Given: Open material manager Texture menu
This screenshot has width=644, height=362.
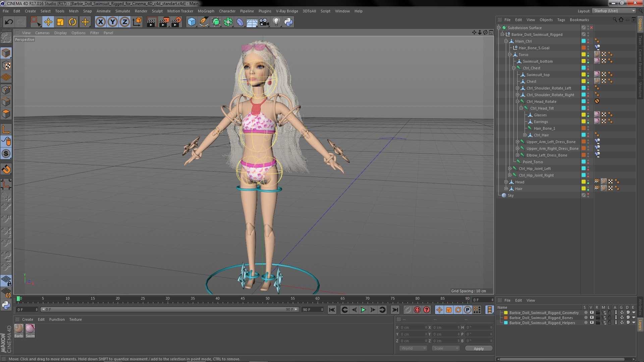Looking at the screenshot, I should point(75,319).
